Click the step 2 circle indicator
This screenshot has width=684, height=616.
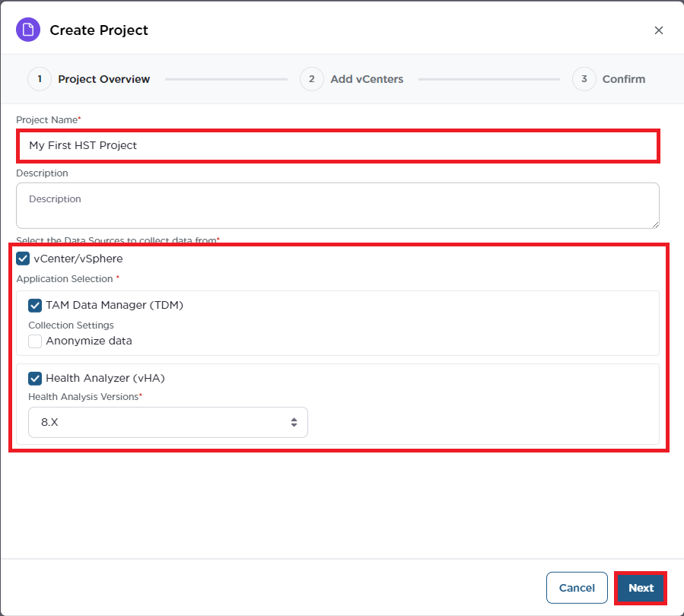(x=312, y=79)
